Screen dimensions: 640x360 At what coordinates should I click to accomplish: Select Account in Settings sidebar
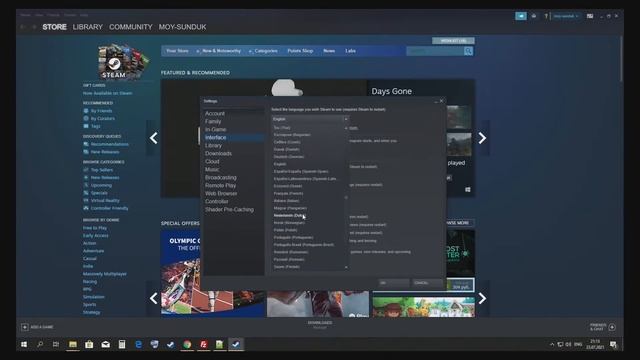tap(233, 113)
